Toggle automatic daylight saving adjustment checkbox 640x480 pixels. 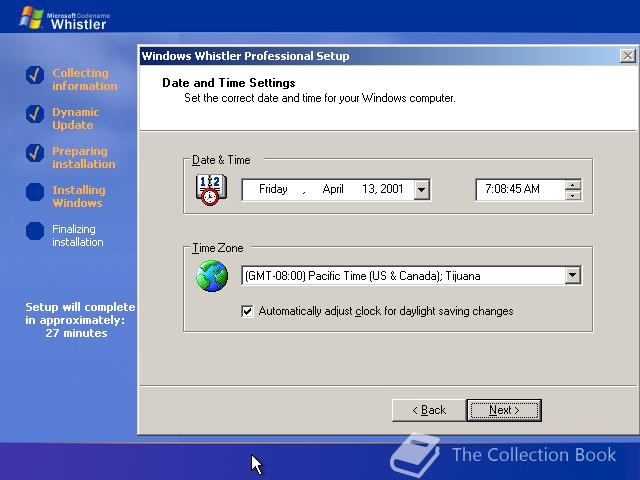coord(247,311)
